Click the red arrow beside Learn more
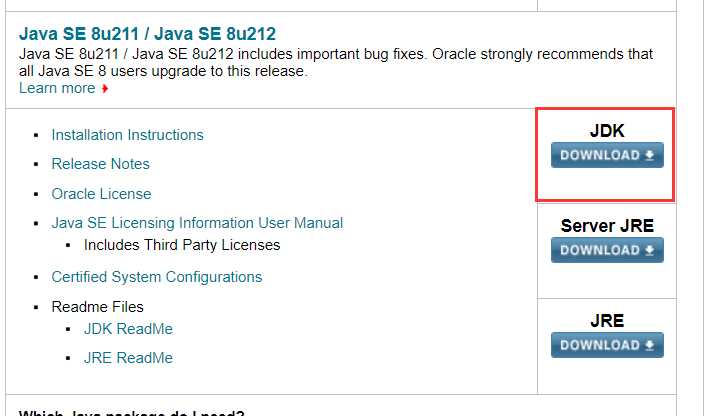This screenshot has width=711, height=416. click(x=105, y=89)
